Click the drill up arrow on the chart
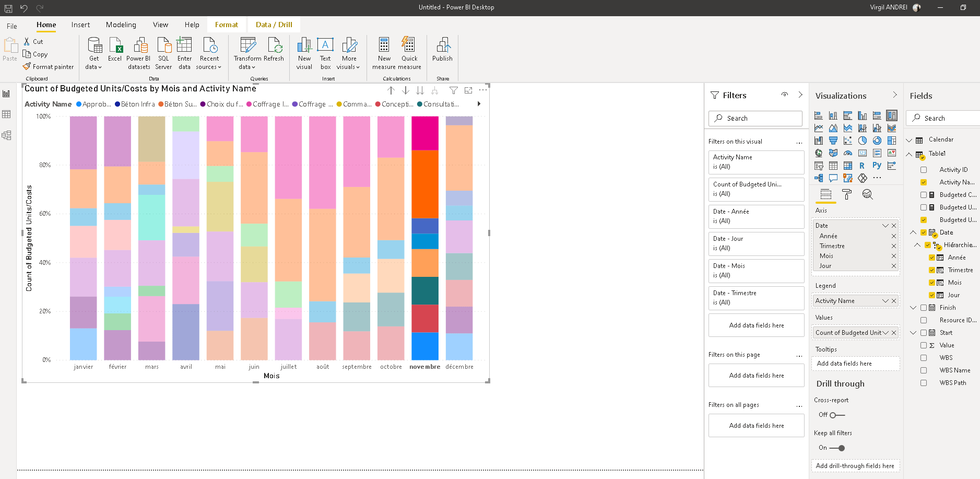980x479 pixels. click(x=392, y=90)
